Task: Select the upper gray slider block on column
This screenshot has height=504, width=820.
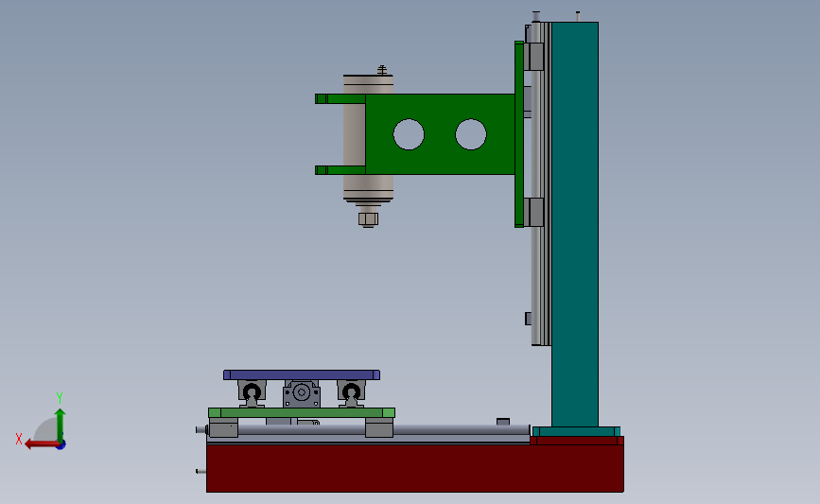Action: pyautogui.click(x=533, y=56)
